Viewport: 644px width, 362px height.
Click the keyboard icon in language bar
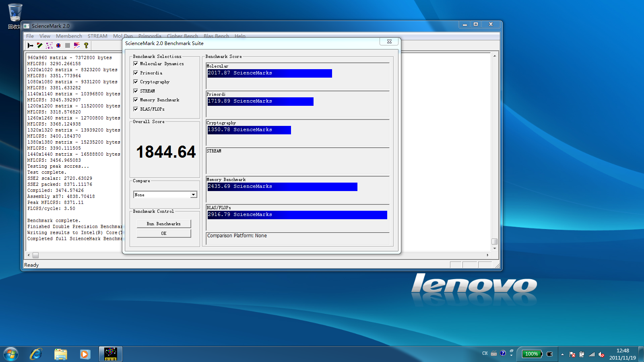pyautogui.click(x=494, y=354)
